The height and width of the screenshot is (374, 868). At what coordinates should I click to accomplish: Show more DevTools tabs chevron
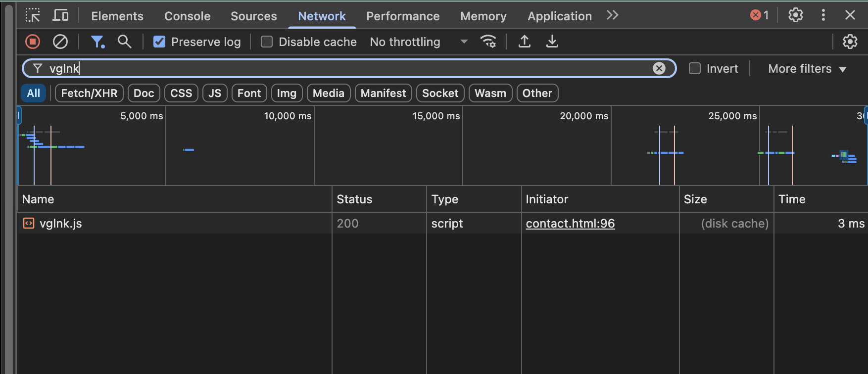click(x=613, y=16)
